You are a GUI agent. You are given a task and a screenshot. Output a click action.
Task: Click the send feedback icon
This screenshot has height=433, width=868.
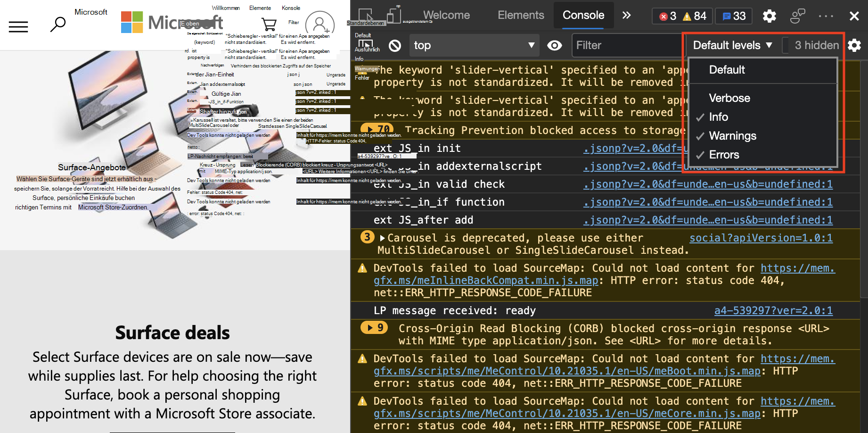(797, 16)
